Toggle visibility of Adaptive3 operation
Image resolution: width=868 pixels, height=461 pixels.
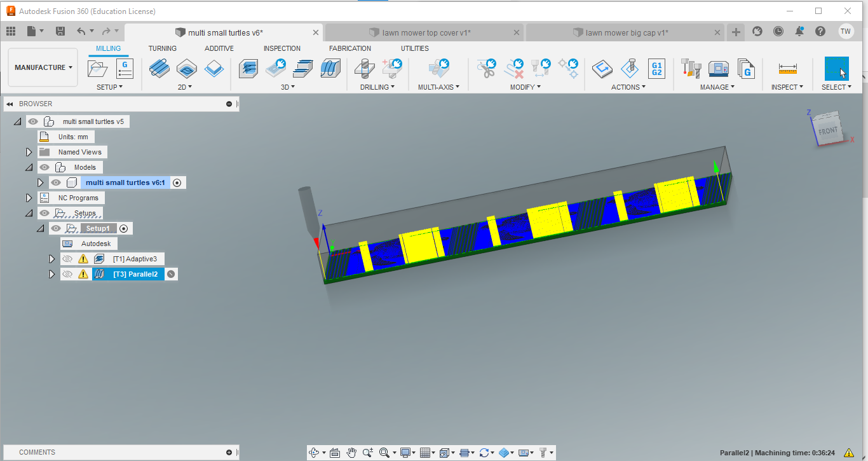(67, 259)
